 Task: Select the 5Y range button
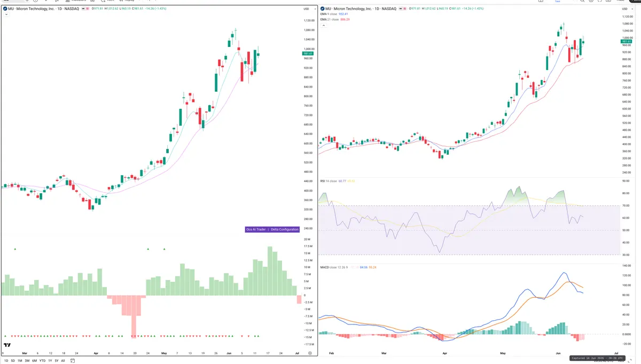(56, 361)
